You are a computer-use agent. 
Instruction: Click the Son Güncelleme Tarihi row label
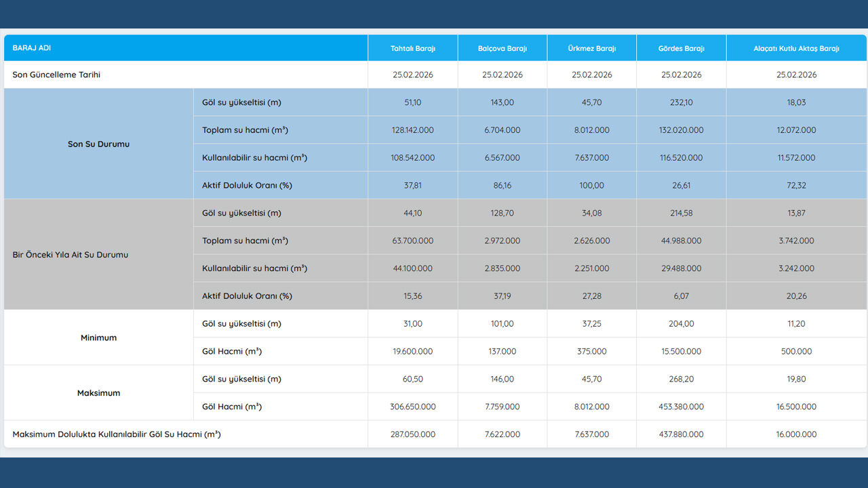point(56,75)
